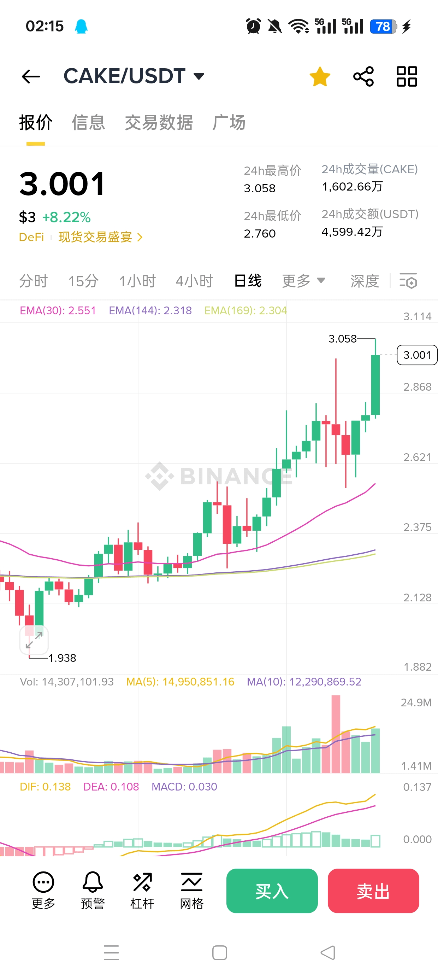Tap the back arrow icon
This screenshot has height=980, width=438.
pyautogui.click(x=31, y=76)
